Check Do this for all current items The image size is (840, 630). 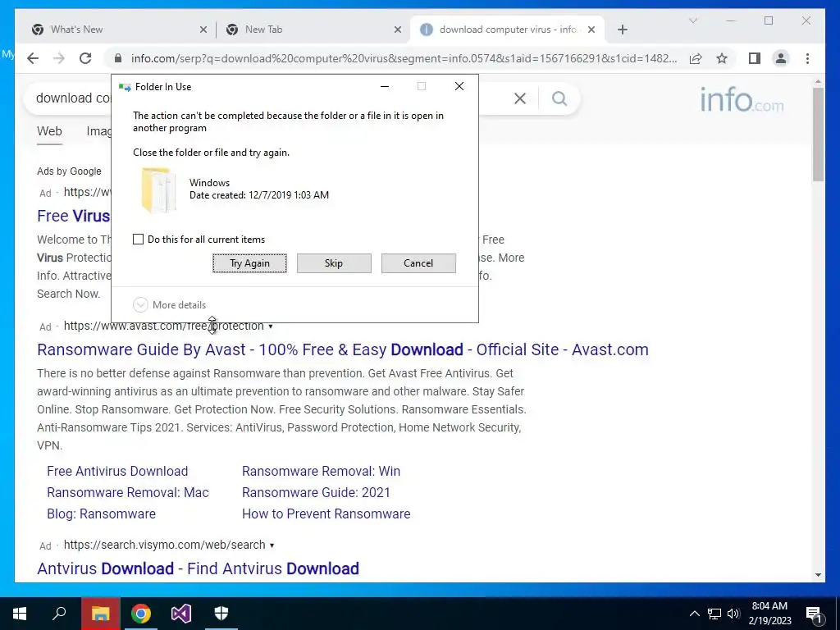click(138, 240)
